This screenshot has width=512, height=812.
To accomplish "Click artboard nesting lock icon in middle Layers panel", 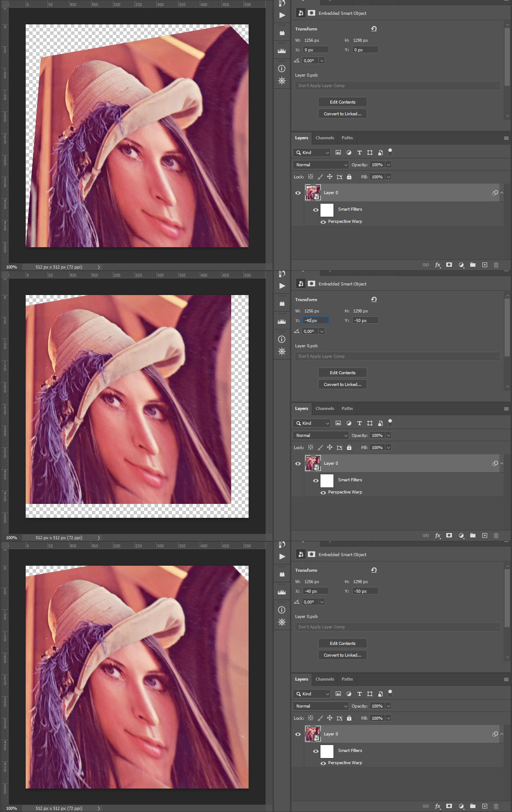I will coord(340,448).
